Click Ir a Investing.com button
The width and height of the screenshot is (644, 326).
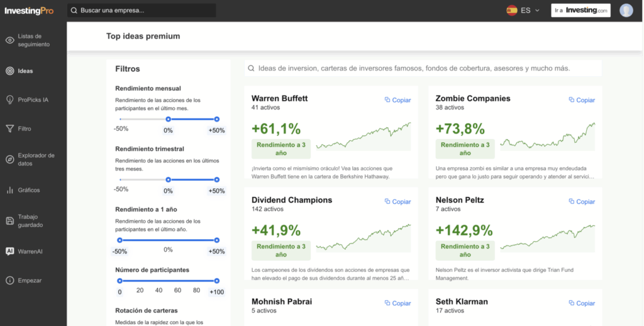point(580,11)
